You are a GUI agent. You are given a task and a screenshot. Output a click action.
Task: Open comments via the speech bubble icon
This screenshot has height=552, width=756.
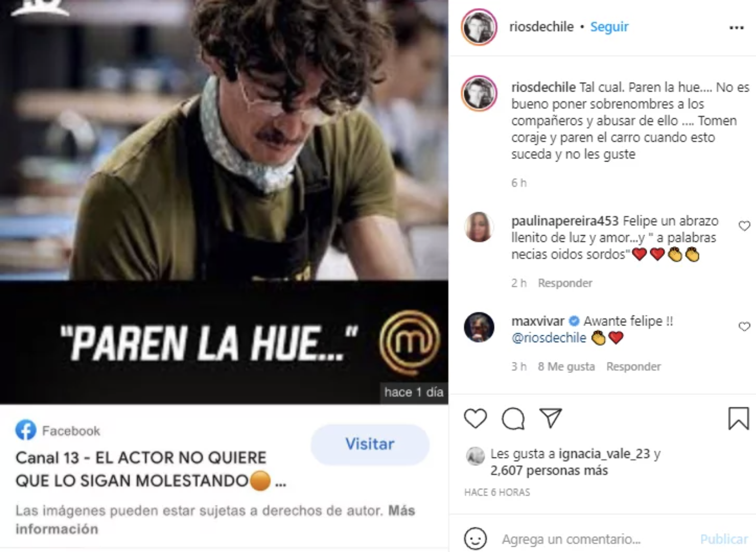click(513, 419)
